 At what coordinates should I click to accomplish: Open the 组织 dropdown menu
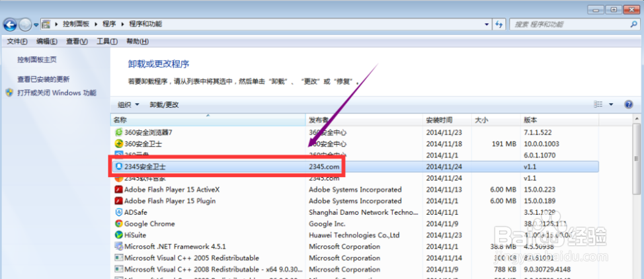[x=128, y=104]
